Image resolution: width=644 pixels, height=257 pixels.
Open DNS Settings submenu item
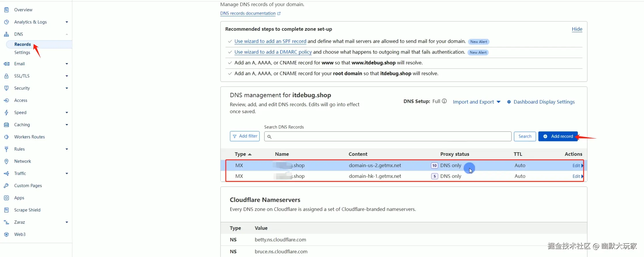pyautogui.click(x=22, y=53)
